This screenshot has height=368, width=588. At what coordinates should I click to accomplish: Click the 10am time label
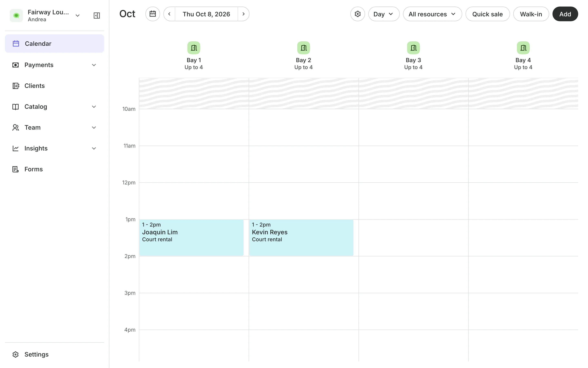coord(129,109)
